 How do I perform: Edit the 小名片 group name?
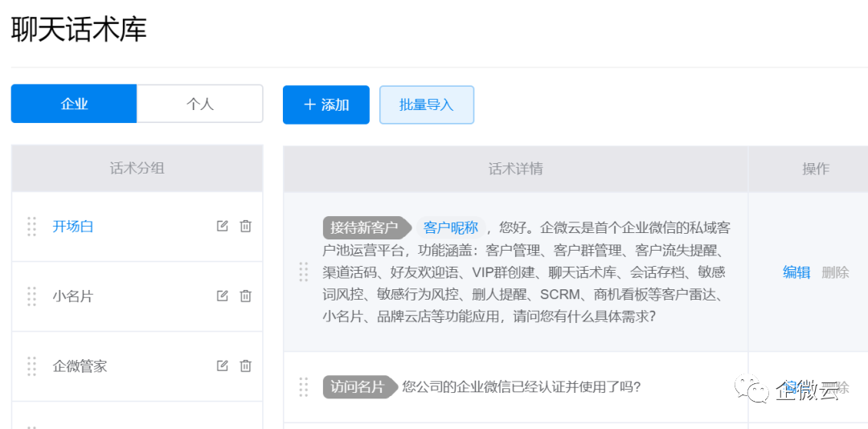click(222, 296)
